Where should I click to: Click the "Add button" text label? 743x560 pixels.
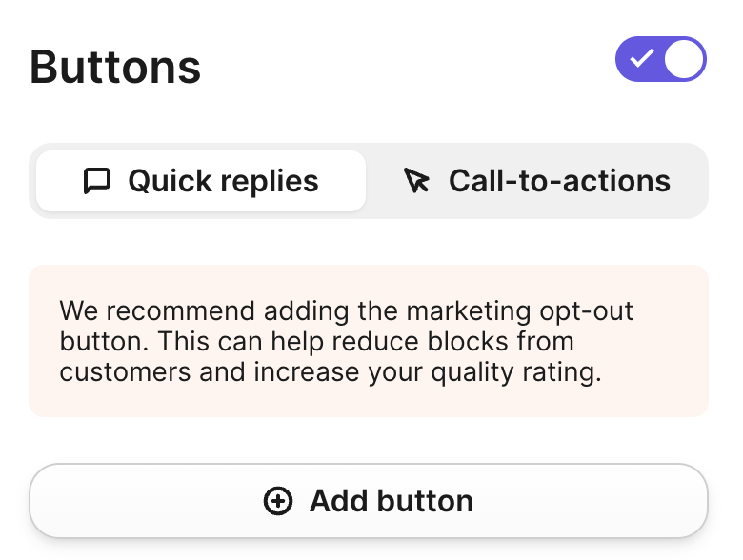click(x=392, y=501)
